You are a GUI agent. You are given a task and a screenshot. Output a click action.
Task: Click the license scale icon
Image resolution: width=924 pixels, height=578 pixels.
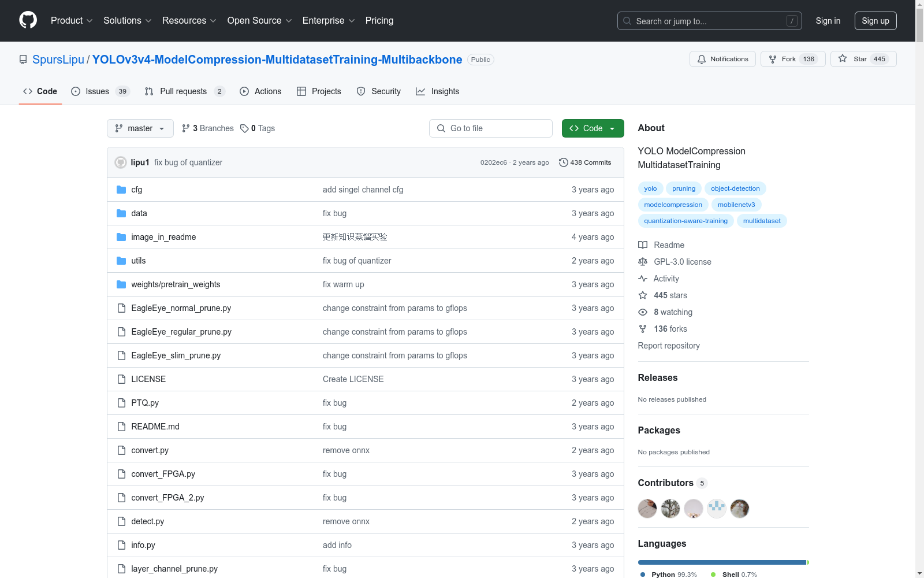point(643,262)
